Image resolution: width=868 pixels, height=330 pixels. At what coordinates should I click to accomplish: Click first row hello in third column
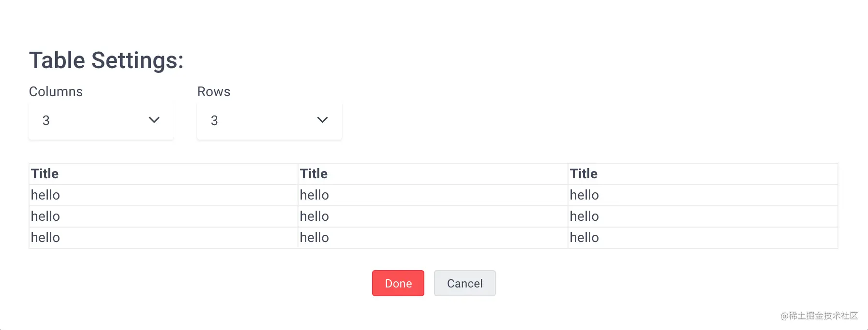pyautogui.click(x=584, y=195)
